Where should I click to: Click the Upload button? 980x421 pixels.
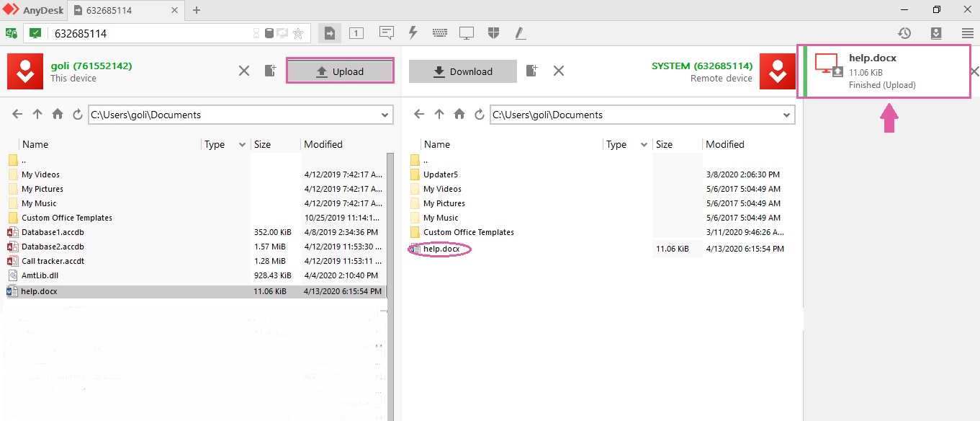340,71
